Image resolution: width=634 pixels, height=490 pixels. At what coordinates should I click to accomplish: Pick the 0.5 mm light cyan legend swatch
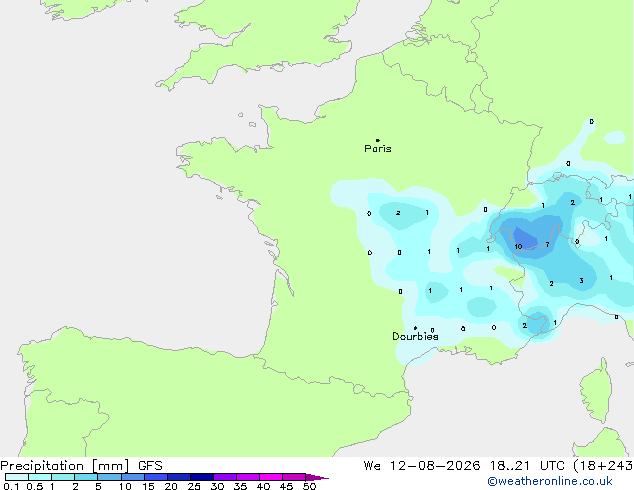click(40, 477)
